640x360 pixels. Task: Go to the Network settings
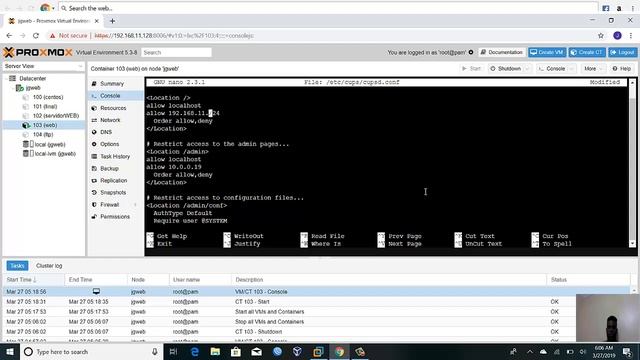click(x=110, y=120)
